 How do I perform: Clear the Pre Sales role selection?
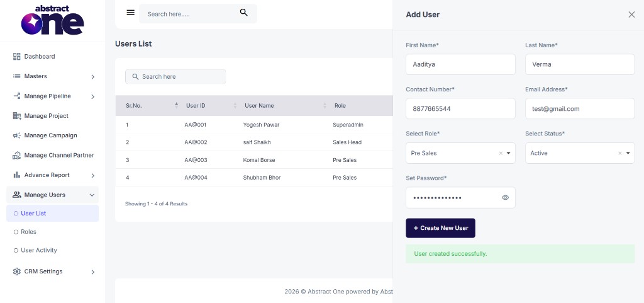[x=501, y=153]
